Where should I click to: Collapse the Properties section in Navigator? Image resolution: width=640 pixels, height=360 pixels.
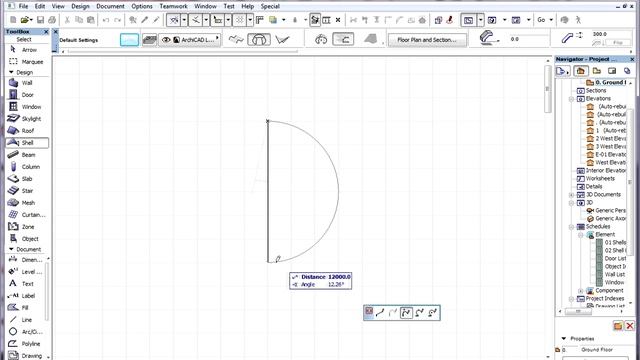[x=564, y=338]
